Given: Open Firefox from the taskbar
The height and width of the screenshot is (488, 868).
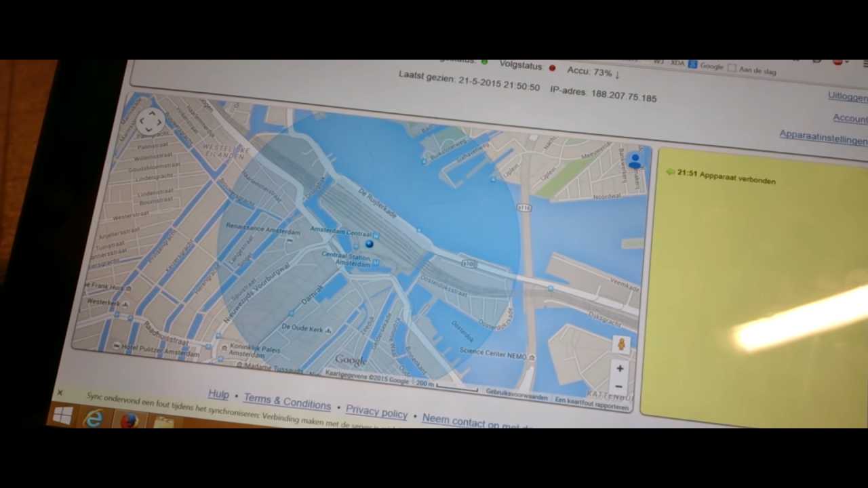Looking at the screenshot, I should 129,421.
